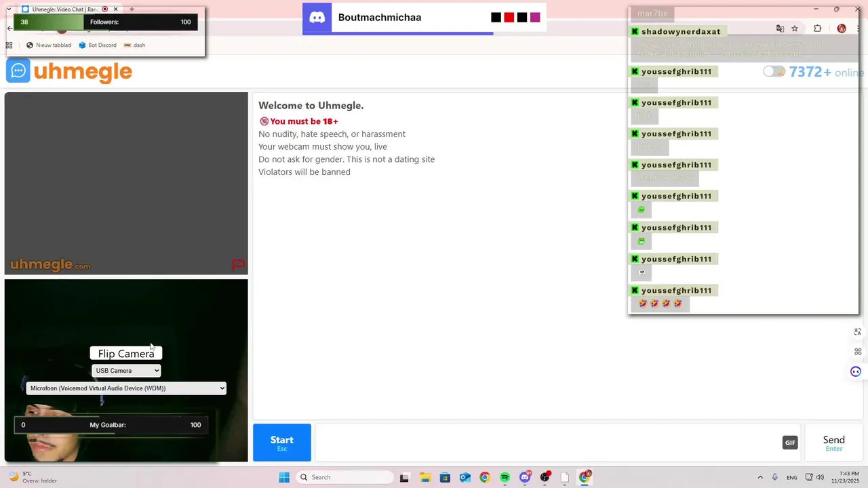The width and height of the screenshot is (868, 488).
Task: Click the blue Start button
Action: (282, 443)
